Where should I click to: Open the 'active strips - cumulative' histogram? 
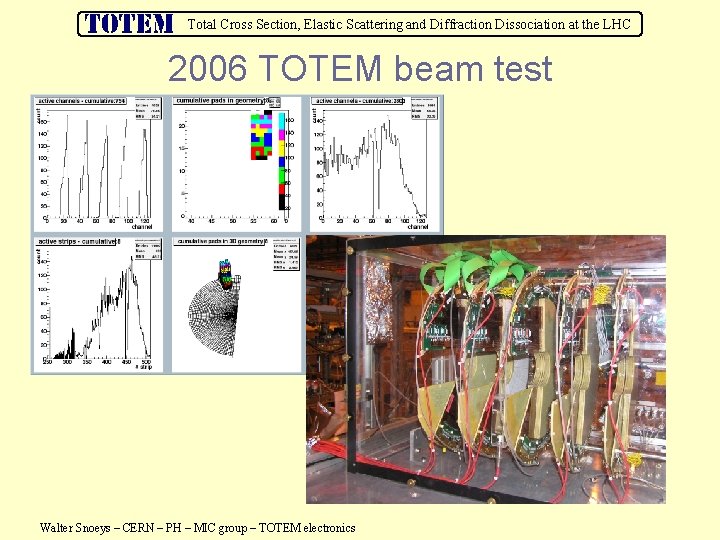[98, 304]
